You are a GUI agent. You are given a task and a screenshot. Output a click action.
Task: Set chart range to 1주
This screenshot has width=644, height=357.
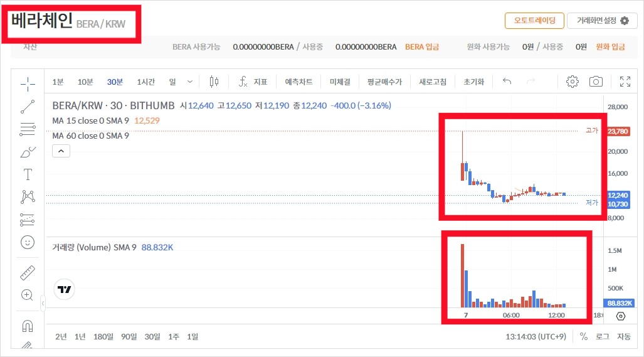[174, 336]
